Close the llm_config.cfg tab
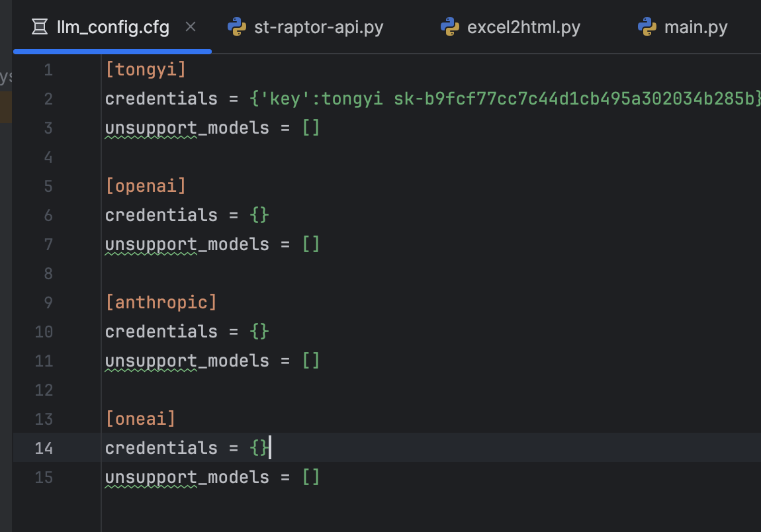Viewport: 761px width, 532px height. click(x=191, y=26)
